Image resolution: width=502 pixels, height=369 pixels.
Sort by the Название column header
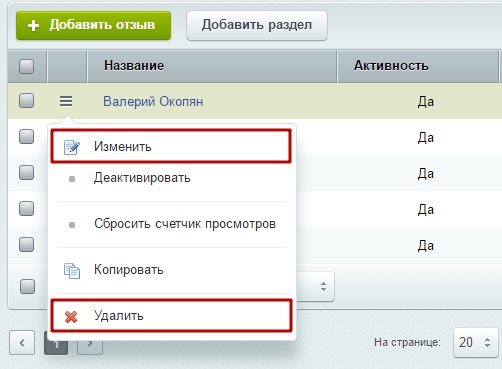(x=212, y=66)
